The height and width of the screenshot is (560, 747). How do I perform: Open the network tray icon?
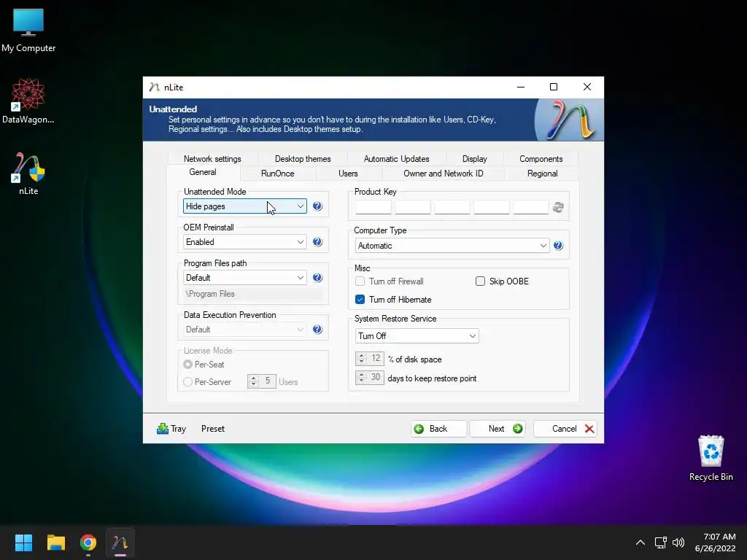pos(660,542)
